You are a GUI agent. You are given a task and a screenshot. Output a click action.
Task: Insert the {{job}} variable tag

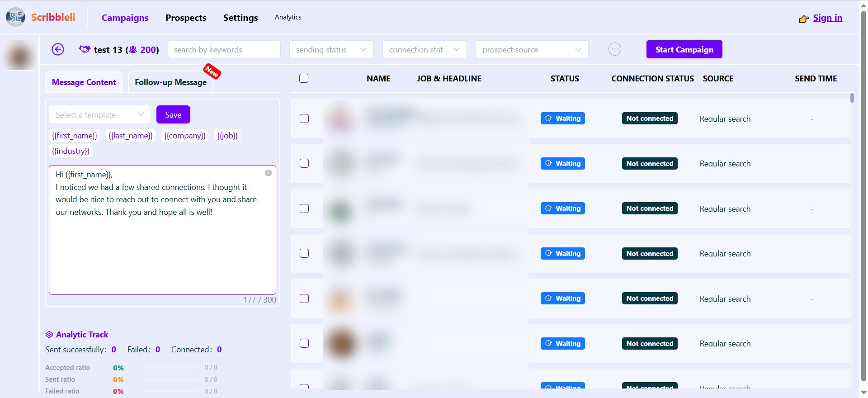227,135
